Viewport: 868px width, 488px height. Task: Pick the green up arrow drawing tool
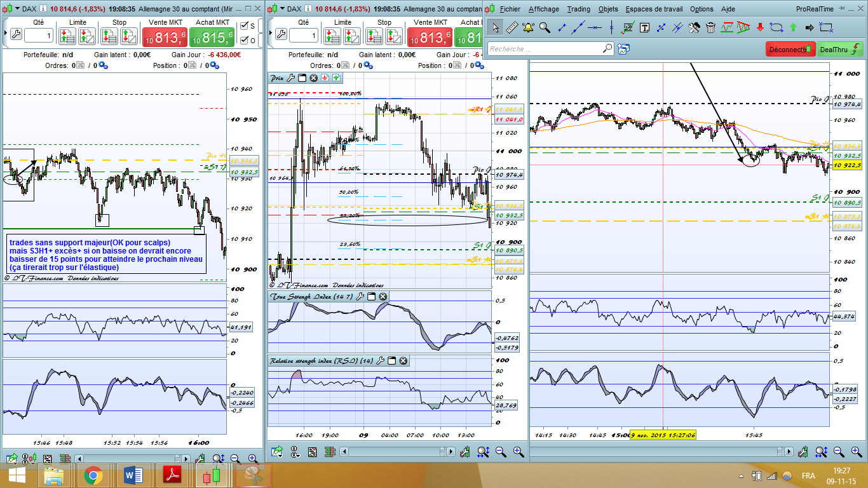[793, 27]
